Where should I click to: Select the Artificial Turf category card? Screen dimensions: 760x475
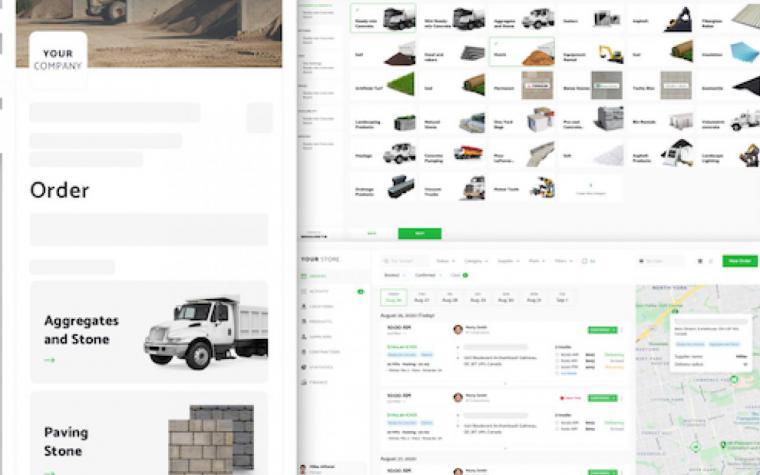coord(383,85)
